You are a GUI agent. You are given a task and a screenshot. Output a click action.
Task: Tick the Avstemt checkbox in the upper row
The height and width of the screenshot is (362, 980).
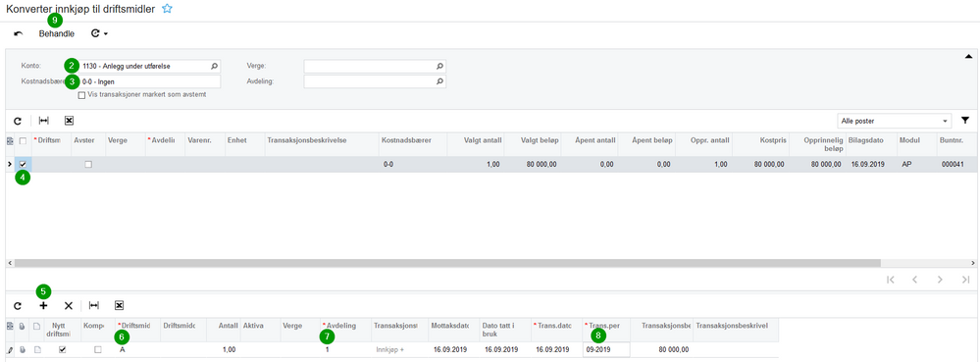coord(88,164)
